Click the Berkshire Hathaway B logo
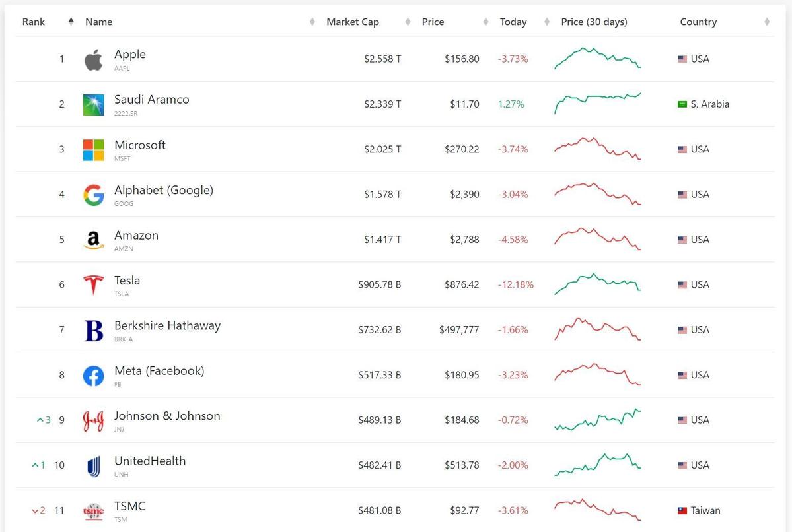The image size is (792, 532). pos(93,331)
